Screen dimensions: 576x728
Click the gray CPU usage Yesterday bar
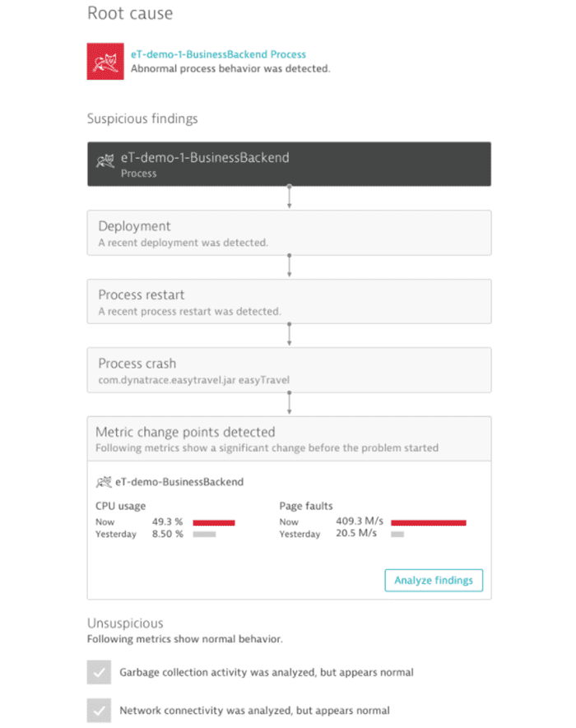click(x=204, y=535)
